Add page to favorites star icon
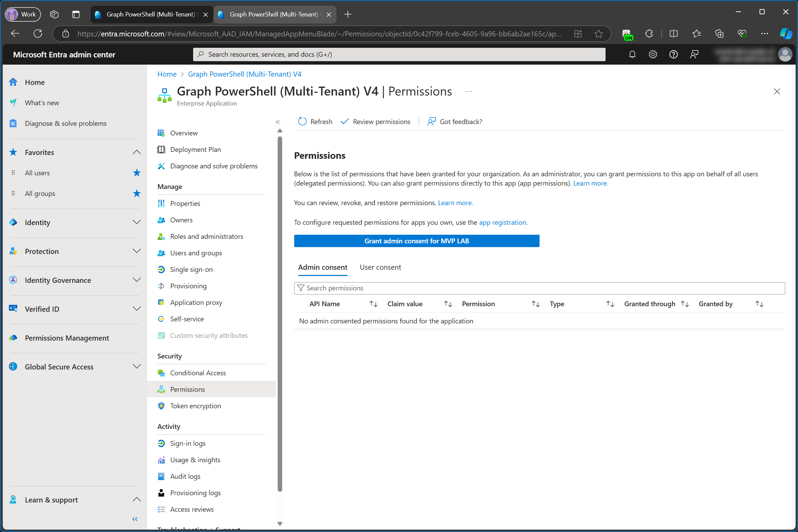 tap(599, 34)
